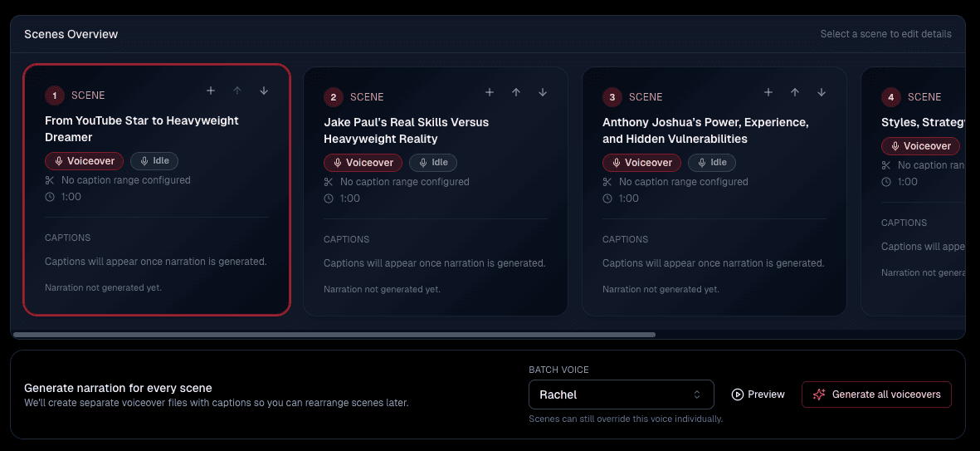The width and height of the screenshot is (980, 451).
Task: Preview the selected batch voice
Action: click(x=758, y=395)
